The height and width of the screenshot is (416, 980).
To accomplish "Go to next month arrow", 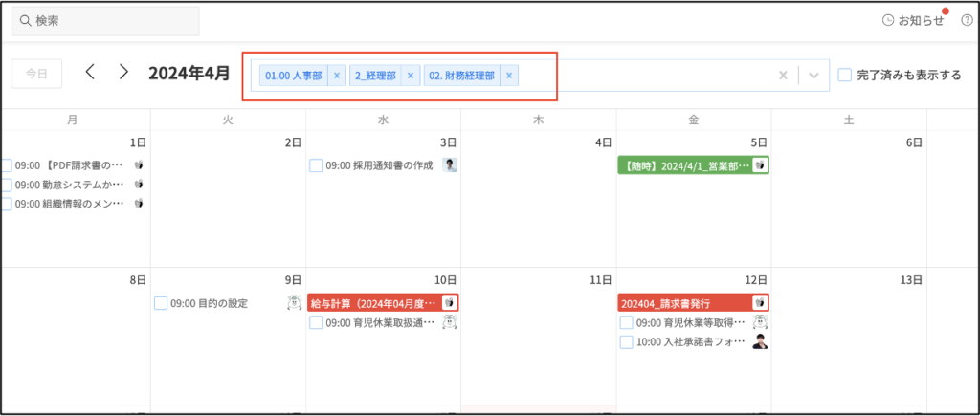I will [123, 73].
